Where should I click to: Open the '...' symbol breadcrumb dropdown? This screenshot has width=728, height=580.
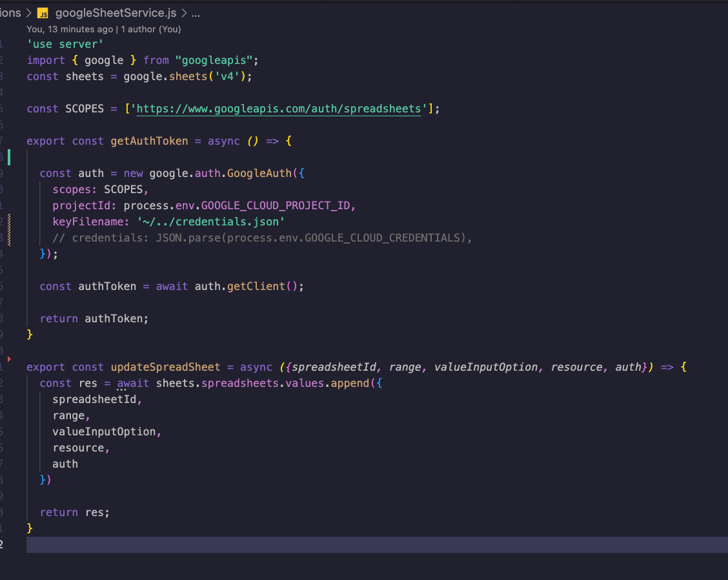click(195, 12)
